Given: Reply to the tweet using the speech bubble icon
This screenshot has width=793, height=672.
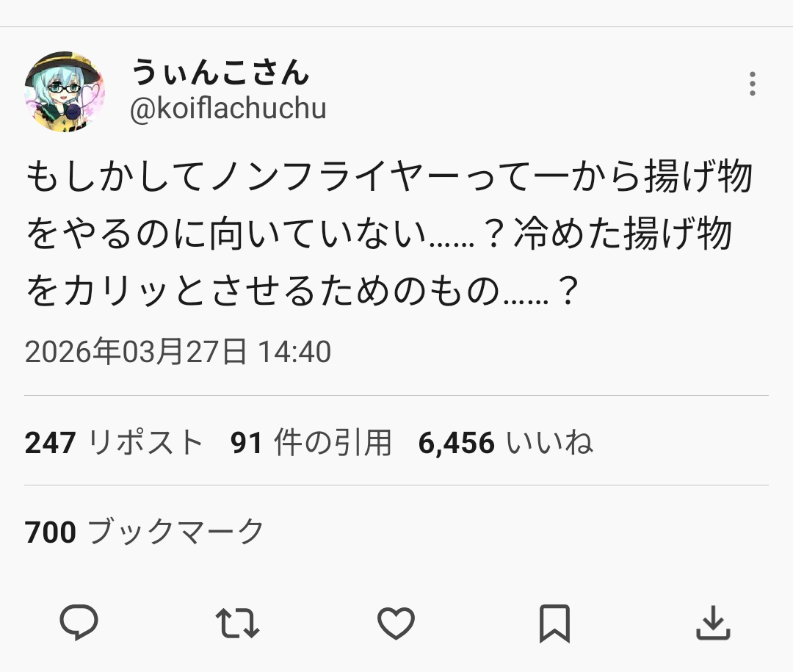Looking at the screenshot, I should pyautogui.click(x=79, y=624).
